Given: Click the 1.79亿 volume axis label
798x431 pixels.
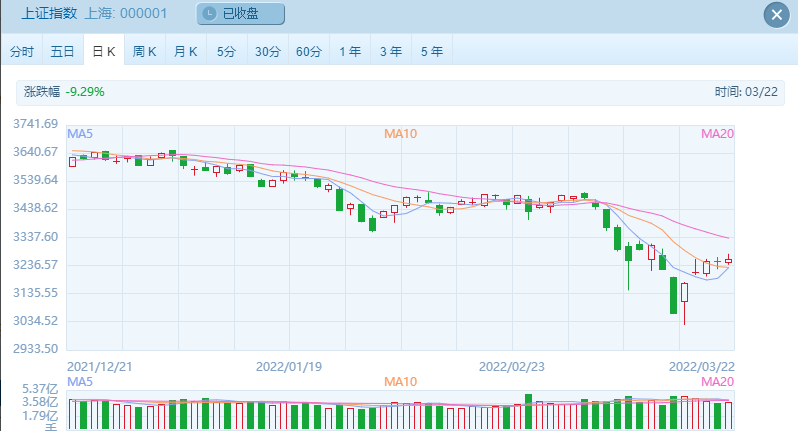Looking at the screenshot, I should click(40, 416).
